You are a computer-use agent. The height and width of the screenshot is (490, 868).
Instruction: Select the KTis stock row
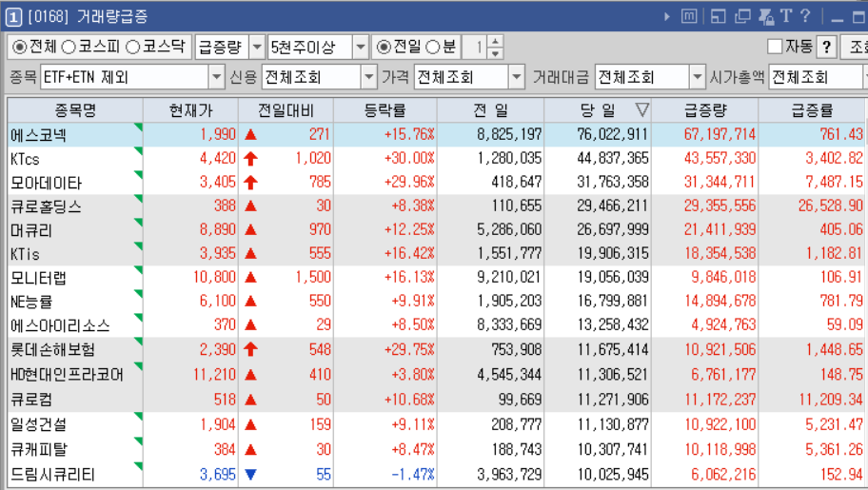coord(436,254)
